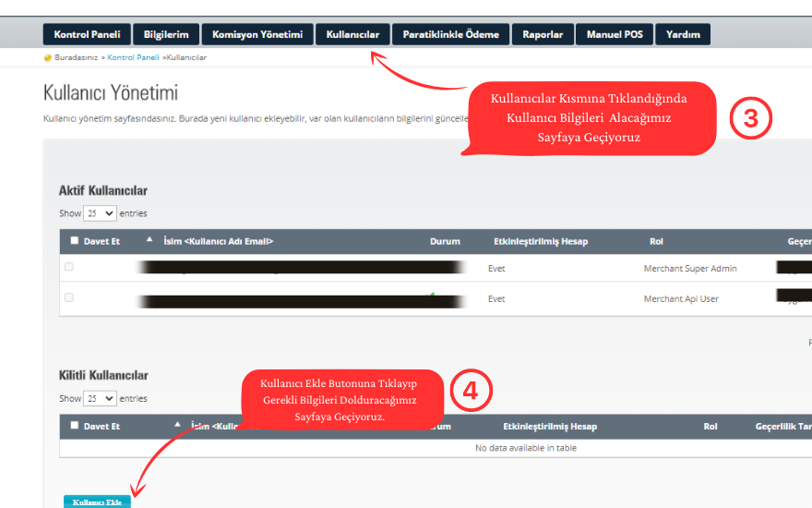The image size is (812, 508).
Task: Go to the Bilgilerim menu
Action: (166, 35)
